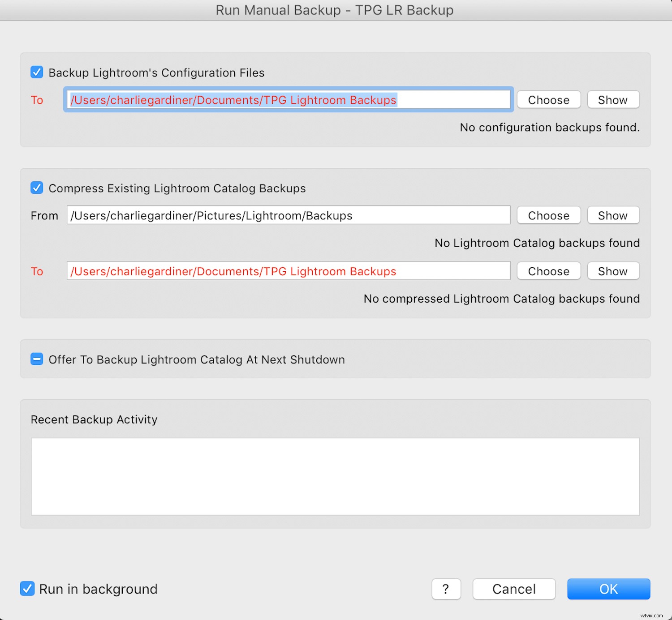Choose the compressed backups To folder
This screenshot has height=620, width=672.
[548, 271]
